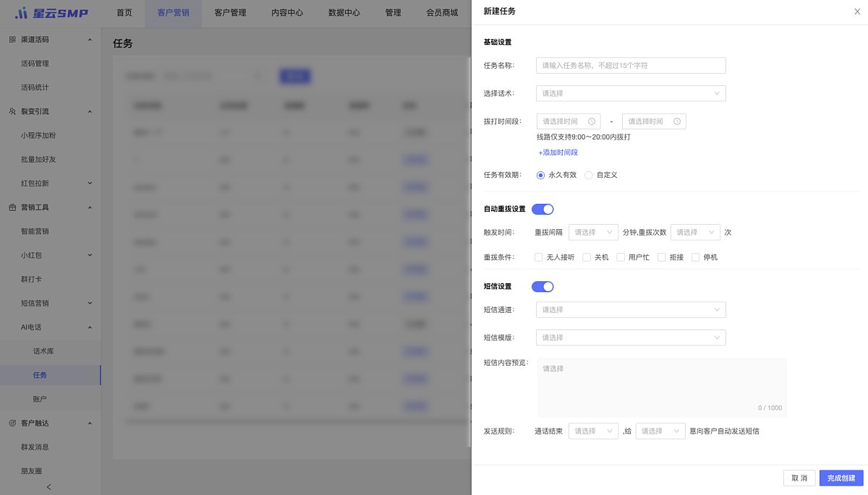The width and height of the screenshot is (868, 495).
Task: Collapse the 营销工具 sidebar group
Action: [90, 207]
